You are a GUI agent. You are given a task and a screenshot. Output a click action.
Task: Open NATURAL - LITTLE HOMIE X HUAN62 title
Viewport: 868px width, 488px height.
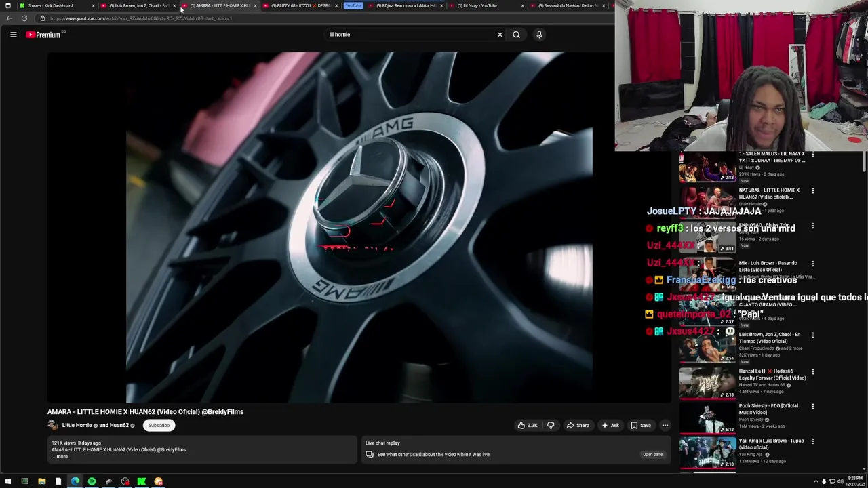point(769,194)
